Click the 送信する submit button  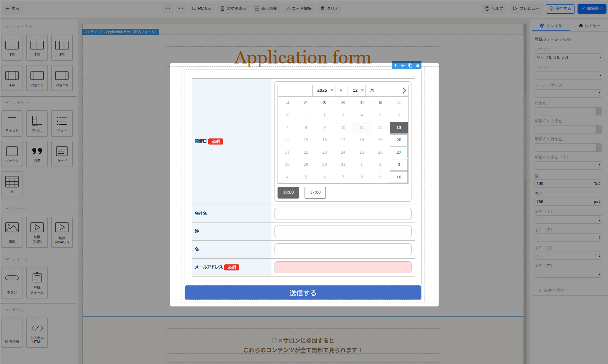[x=303, y=293]
